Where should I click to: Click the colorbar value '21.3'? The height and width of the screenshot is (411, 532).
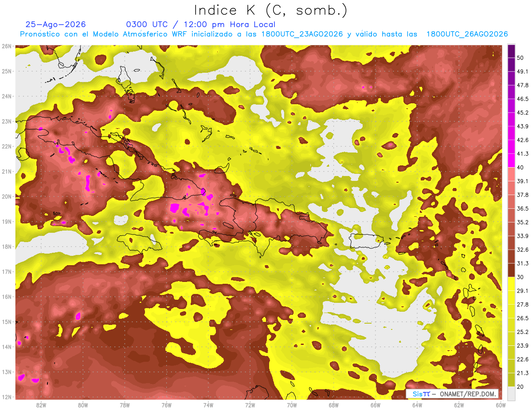(x=523, y=373)
